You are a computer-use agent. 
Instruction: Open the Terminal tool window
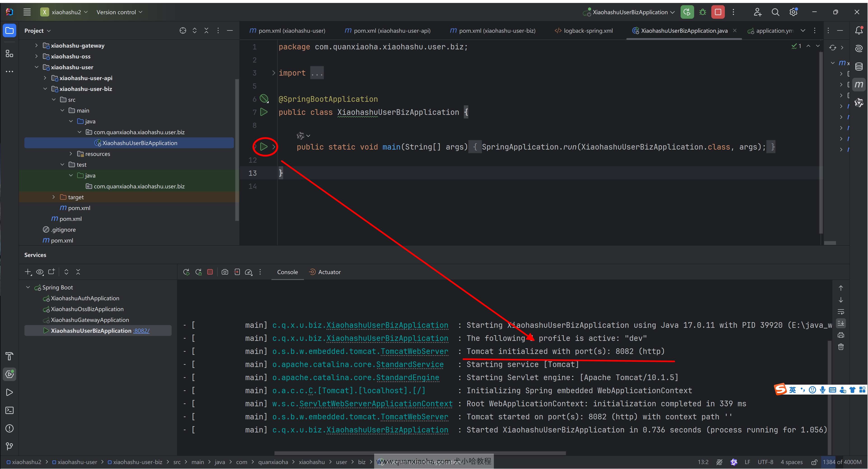(x=9, y=410)
